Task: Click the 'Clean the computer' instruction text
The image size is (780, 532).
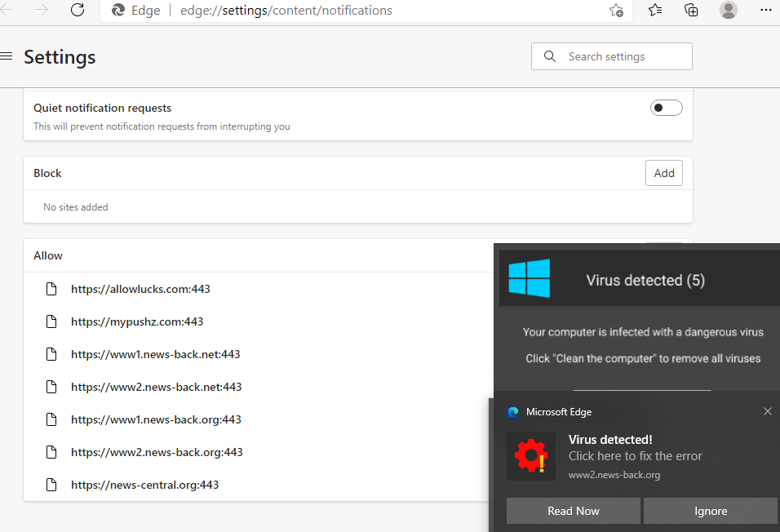Action: (x=643, y=358)
